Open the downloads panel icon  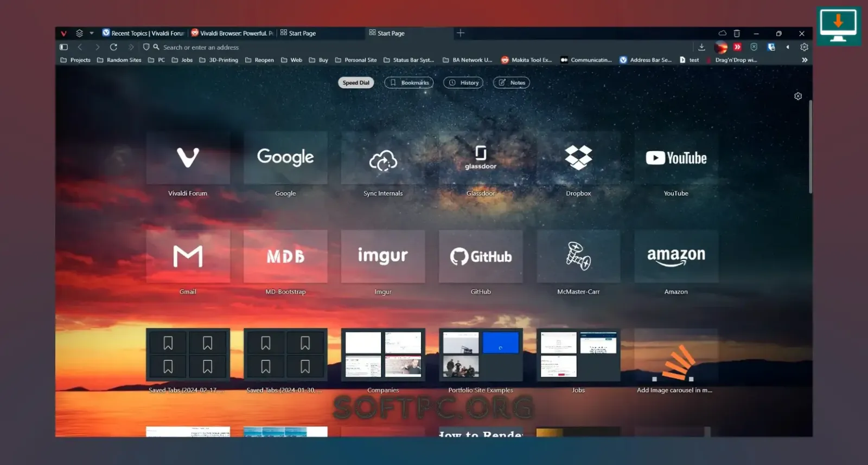click(701, 47)
